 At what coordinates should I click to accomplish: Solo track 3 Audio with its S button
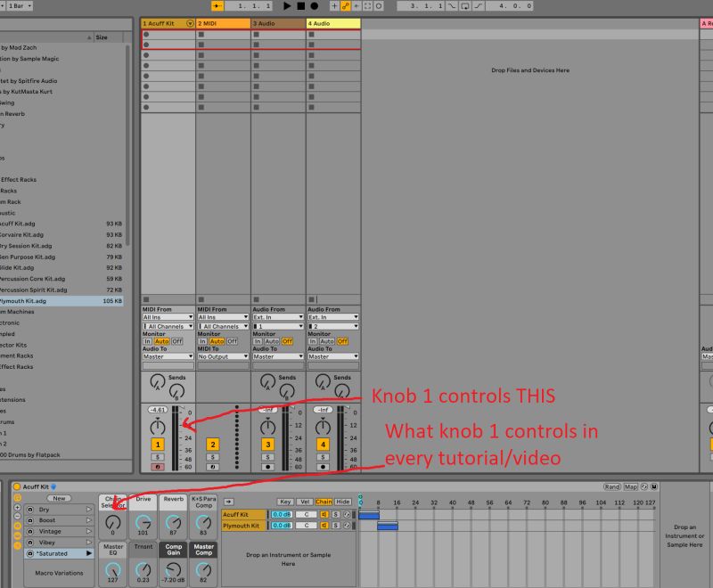[267, 457]
